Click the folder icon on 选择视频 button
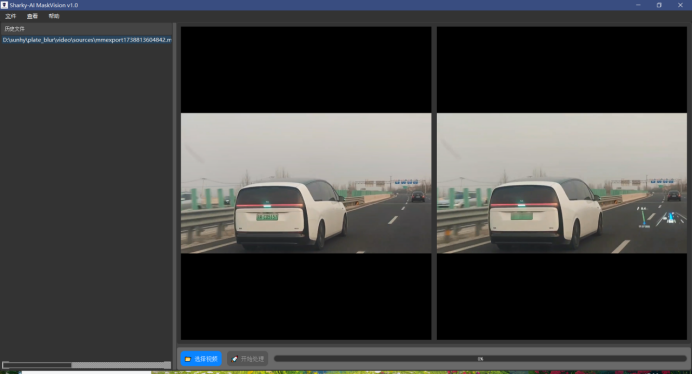This screenshot has width=693, height=375. 188,359
